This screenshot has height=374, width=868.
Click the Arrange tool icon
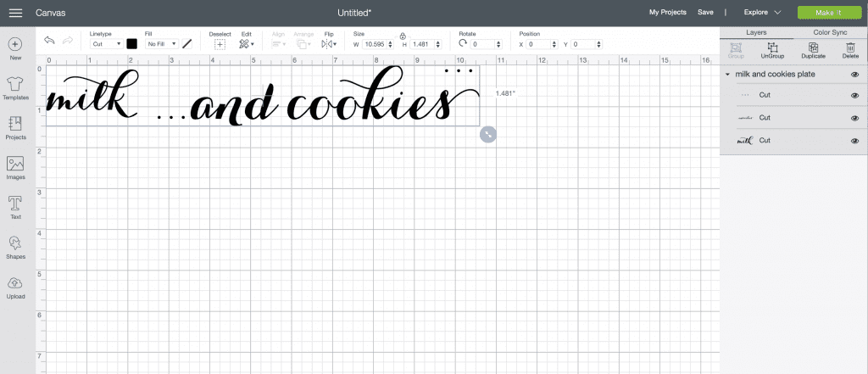click(303, 44)
